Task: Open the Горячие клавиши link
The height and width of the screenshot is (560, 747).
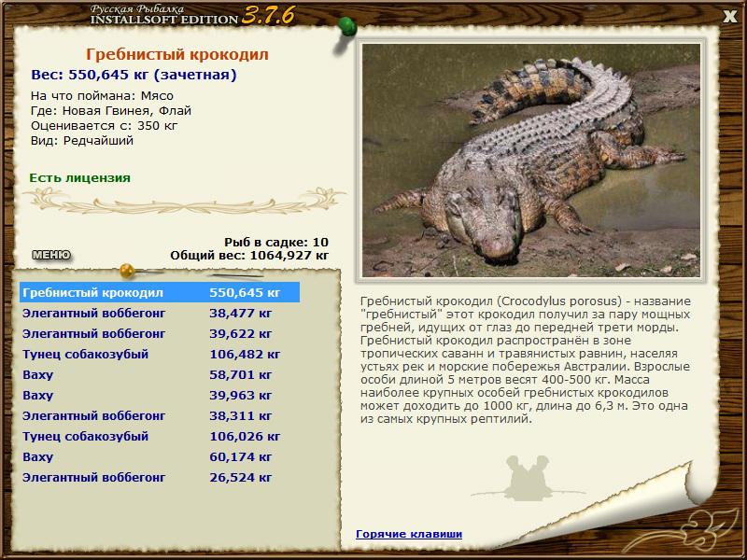Action: coord(409,534)
